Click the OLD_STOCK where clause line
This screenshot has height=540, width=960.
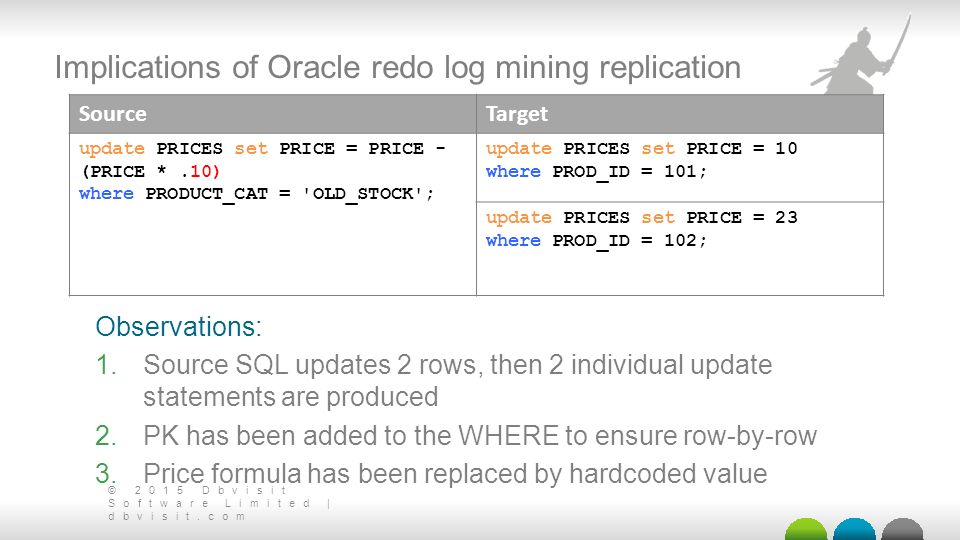(x=257, y=194)
